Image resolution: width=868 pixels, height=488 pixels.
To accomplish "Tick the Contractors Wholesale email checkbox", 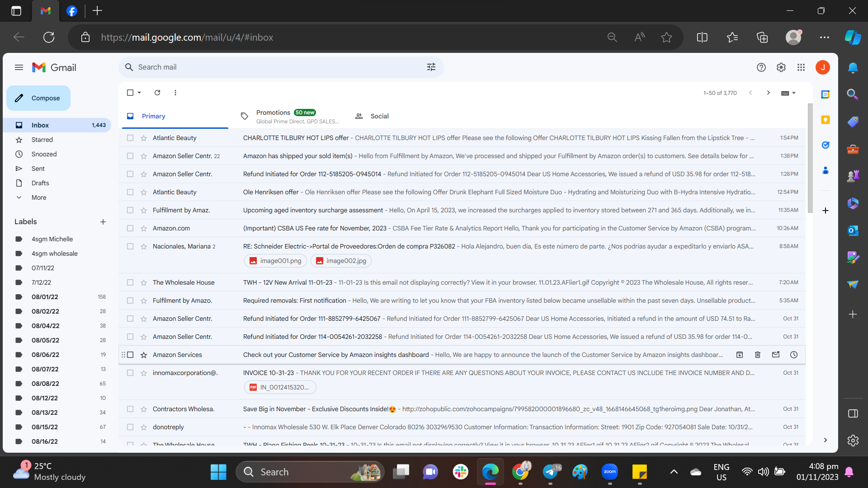I will pos(130,409).
